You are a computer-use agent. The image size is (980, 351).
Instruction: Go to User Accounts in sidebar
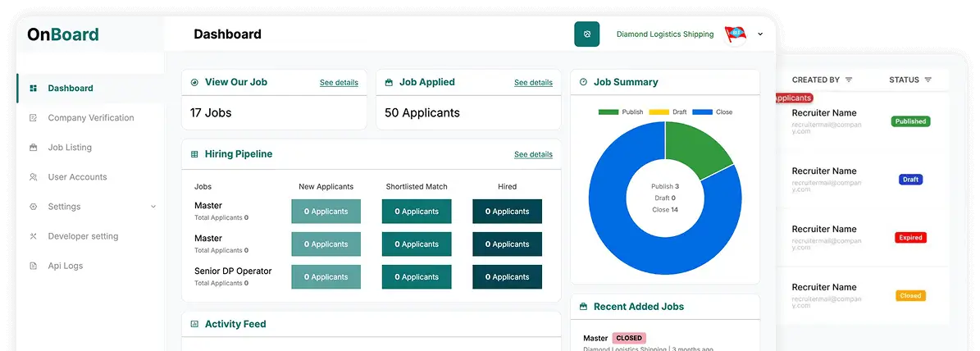[x=77, y=177]
